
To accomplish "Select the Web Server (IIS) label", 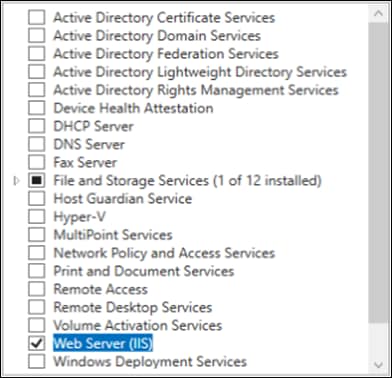I will (x=103, y=343).
